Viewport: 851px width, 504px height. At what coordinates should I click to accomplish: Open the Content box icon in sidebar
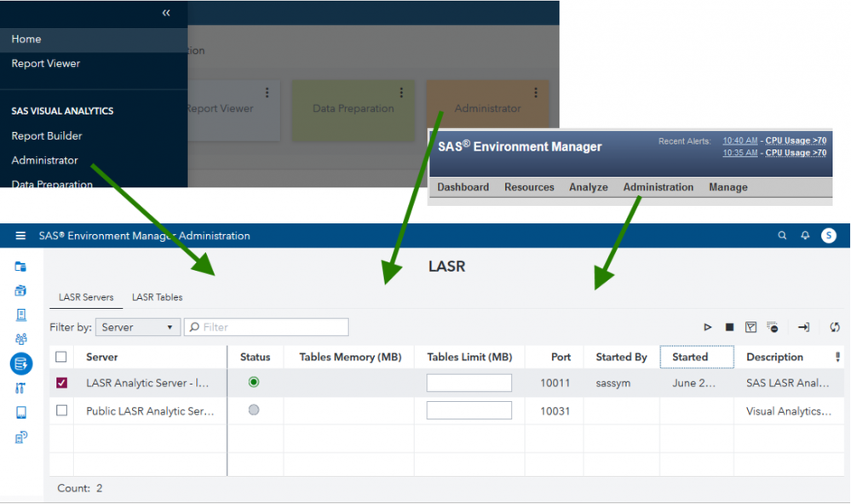[x=20, y=291]
